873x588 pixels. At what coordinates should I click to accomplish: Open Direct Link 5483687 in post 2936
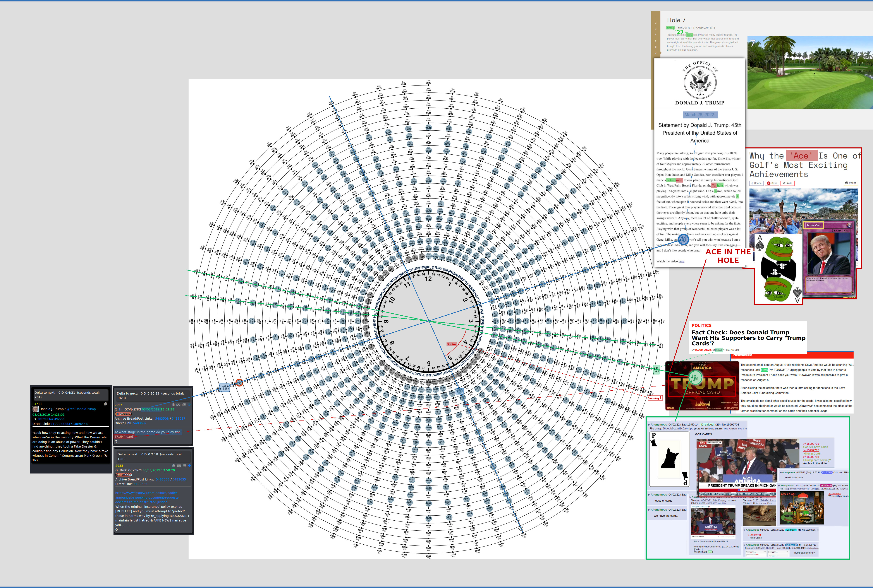click(x=139, y=423)
